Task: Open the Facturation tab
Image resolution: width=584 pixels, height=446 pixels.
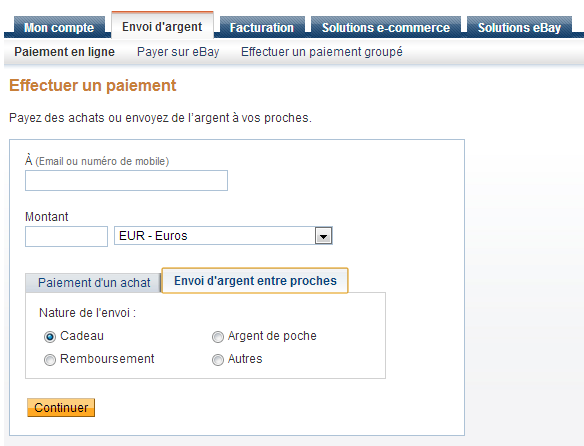Action: pyautogui.click(x=262, y=27)
